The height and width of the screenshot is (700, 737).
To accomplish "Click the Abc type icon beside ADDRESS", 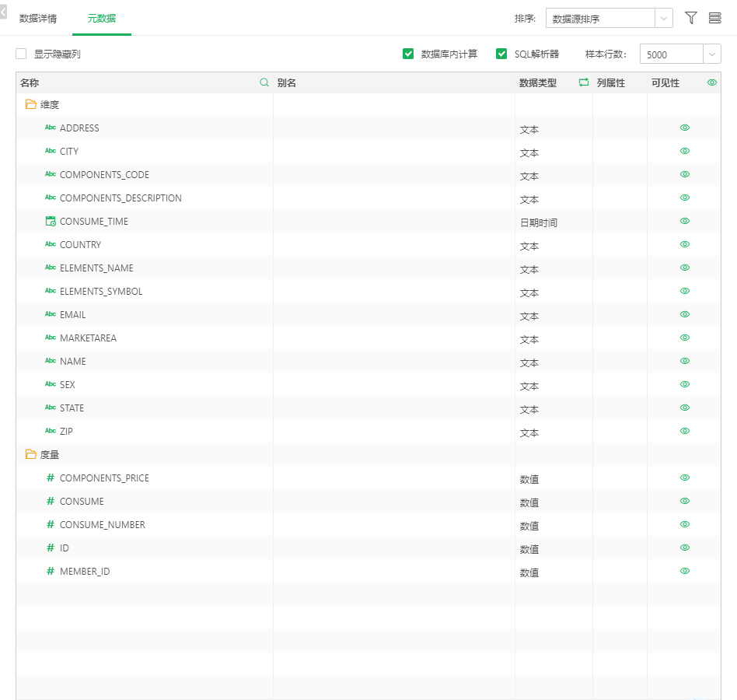I will [51, 128].
